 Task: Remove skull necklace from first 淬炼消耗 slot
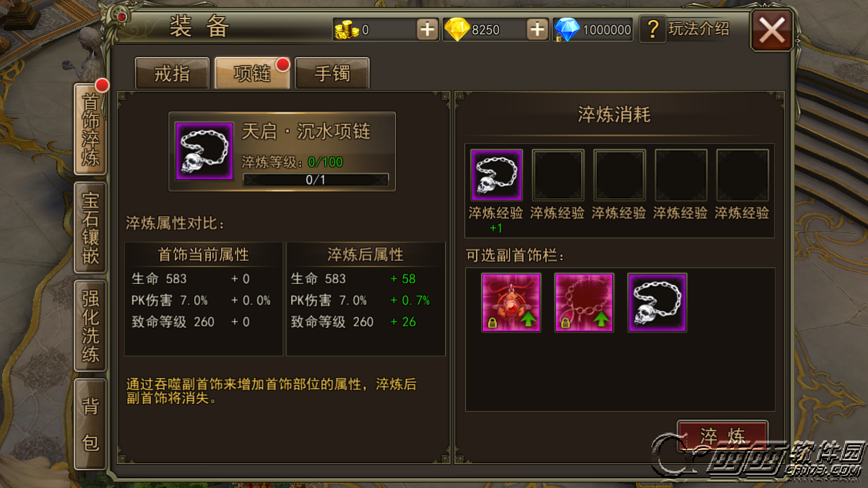pyautogui.click(x=497, y=175)
